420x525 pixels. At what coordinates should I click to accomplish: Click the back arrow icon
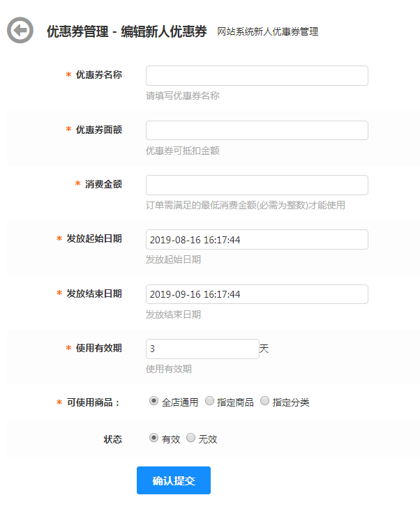tap(20, 31)
